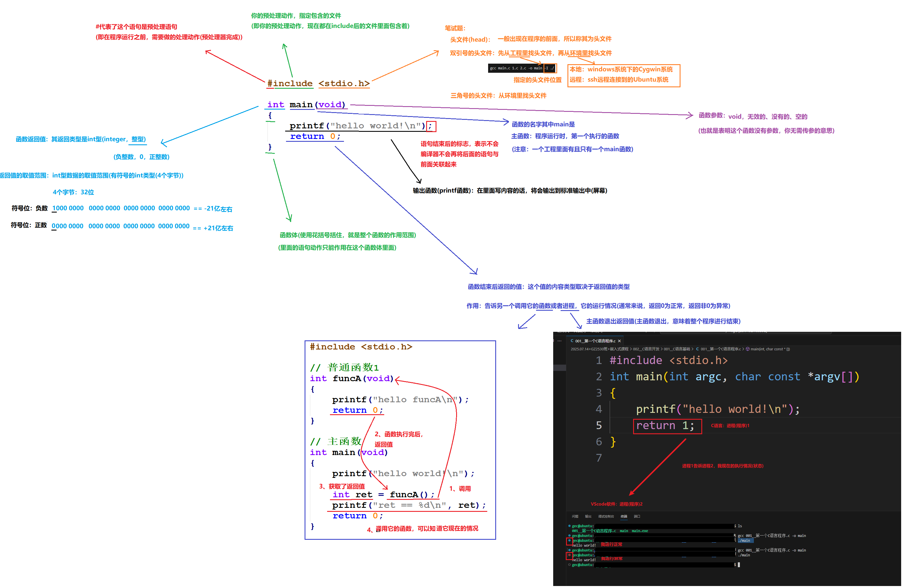Screen dimensions: 908x588
Task: Open breadcrumb folder 001__C语言基础
Action: point(677,349)
